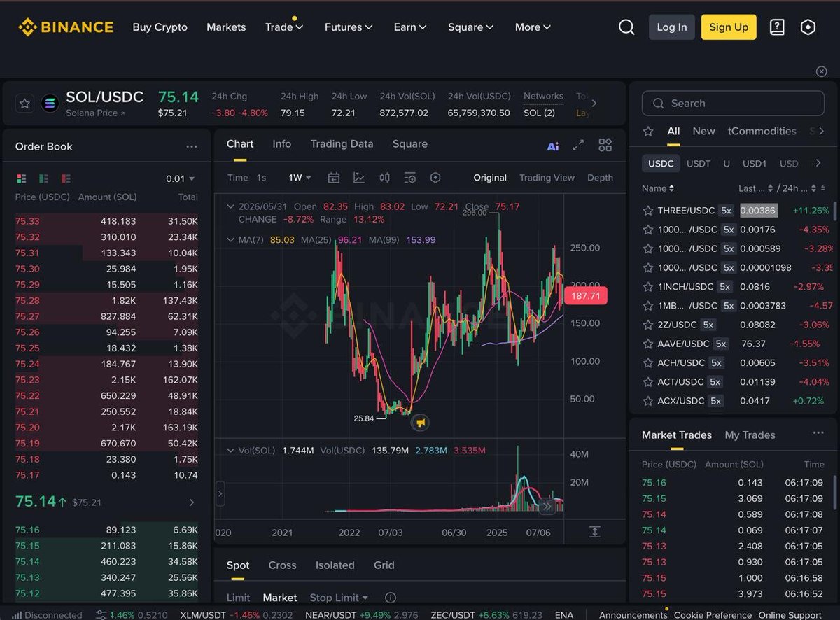Open the chart layout grid icon
The image size is (840, 620).
605,145
